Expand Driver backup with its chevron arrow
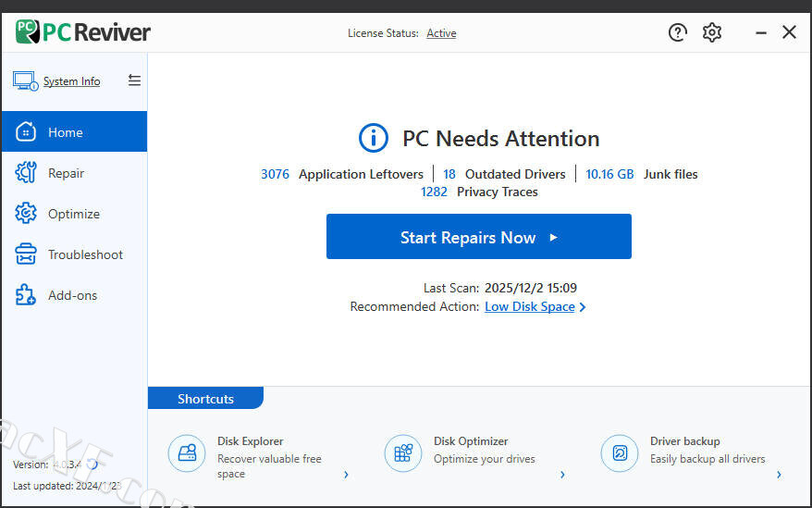The width and height of the screenshot is (812, 508). pyautogui.click(x=779, y=475)
